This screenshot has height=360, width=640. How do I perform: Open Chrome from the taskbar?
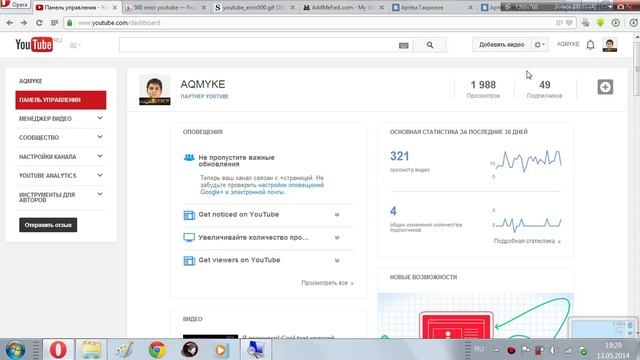pyautogui.click(x=157, y=350)
